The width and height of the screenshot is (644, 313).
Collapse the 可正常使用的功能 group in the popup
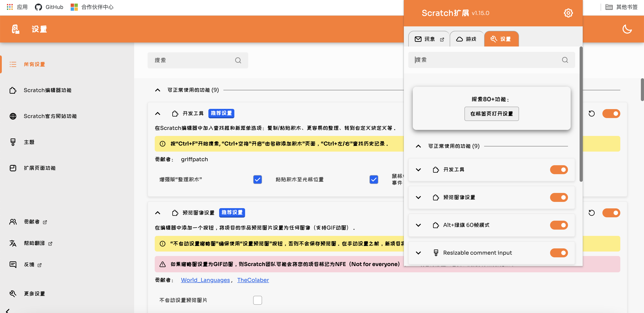pos(418,146)
